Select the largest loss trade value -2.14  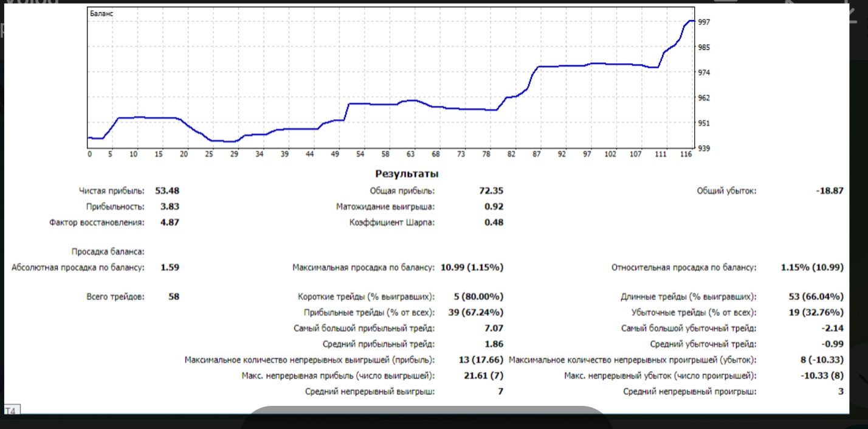coord(833,329)
